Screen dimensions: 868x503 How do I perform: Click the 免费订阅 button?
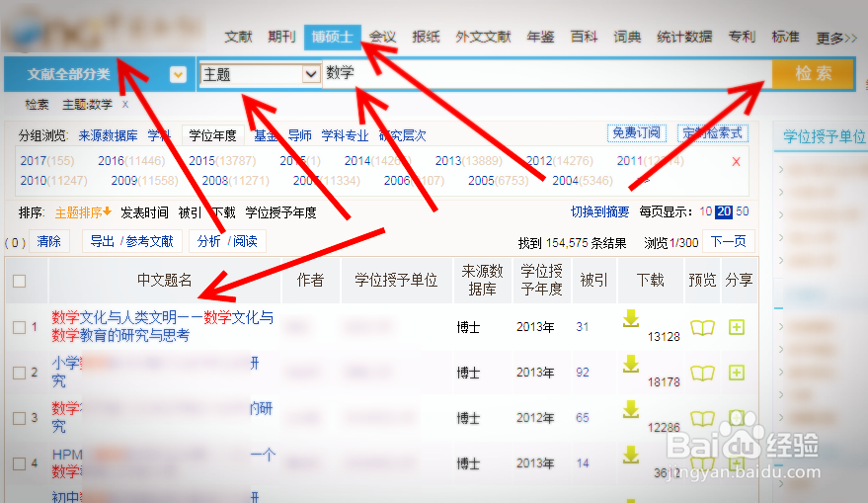click(637, 133)
